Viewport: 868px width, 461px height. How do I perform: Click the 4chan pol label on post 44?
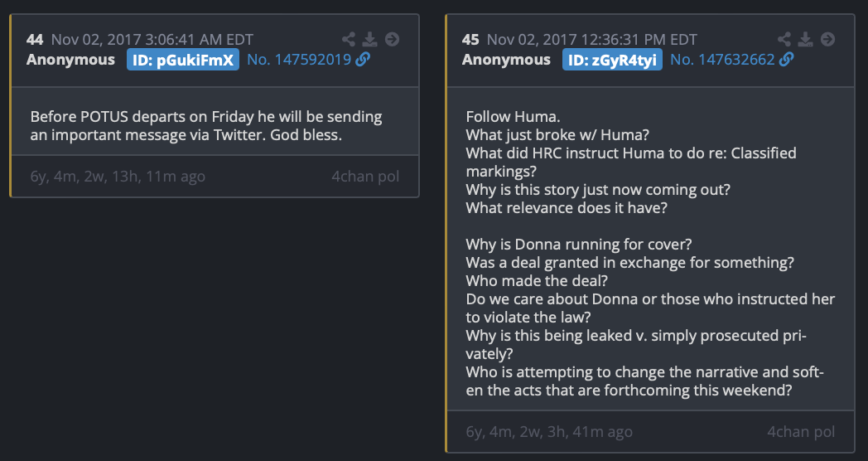pos(364,176)
